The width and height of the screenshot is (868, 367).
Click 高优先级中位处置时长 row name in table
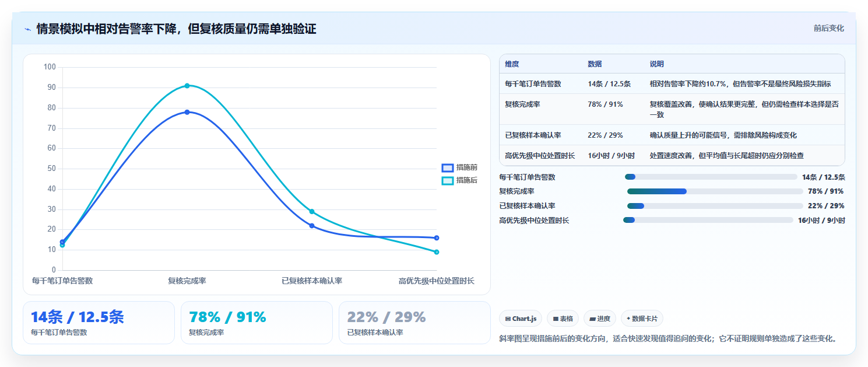(x=540, y=156)
